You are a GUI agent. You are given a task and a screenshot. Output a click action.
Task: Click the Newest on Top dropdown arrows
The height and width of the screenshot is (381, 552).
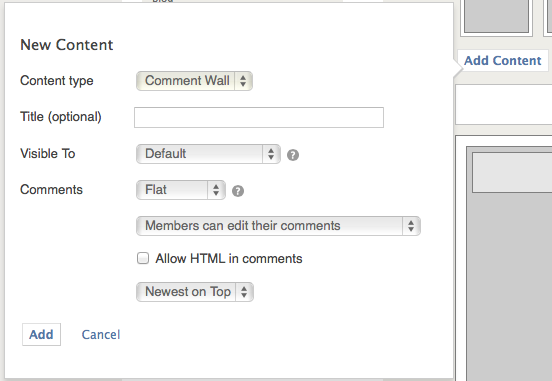(x=244, y=292)
